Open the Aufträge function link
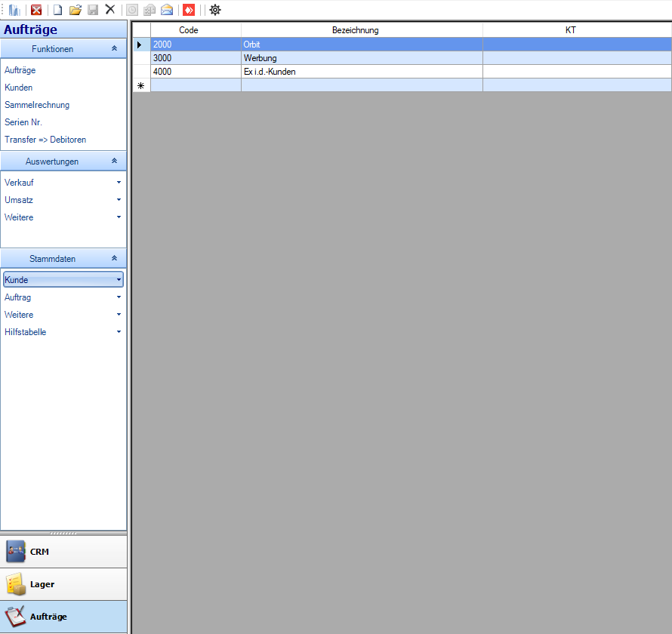This screenshot has height=634, width=672. pos(20,70)
